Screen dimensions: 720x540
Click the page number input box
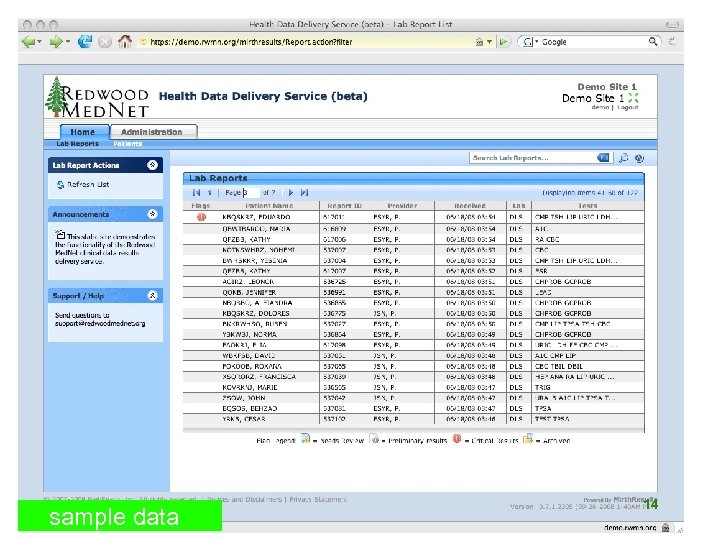pyautogui.click(x=251, y=192)
